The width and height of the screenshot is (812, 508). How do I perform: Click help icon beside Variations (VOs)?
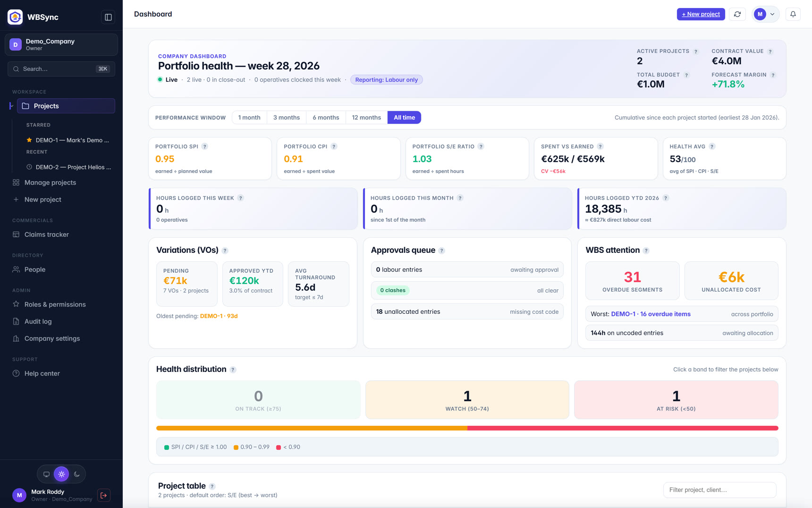225,251
